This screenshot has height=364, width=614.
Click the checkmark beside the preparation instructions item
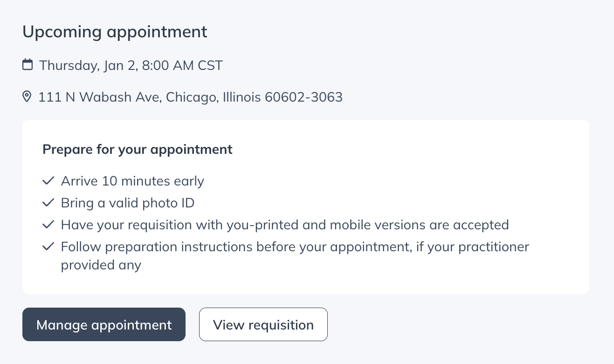coord(48,246)
